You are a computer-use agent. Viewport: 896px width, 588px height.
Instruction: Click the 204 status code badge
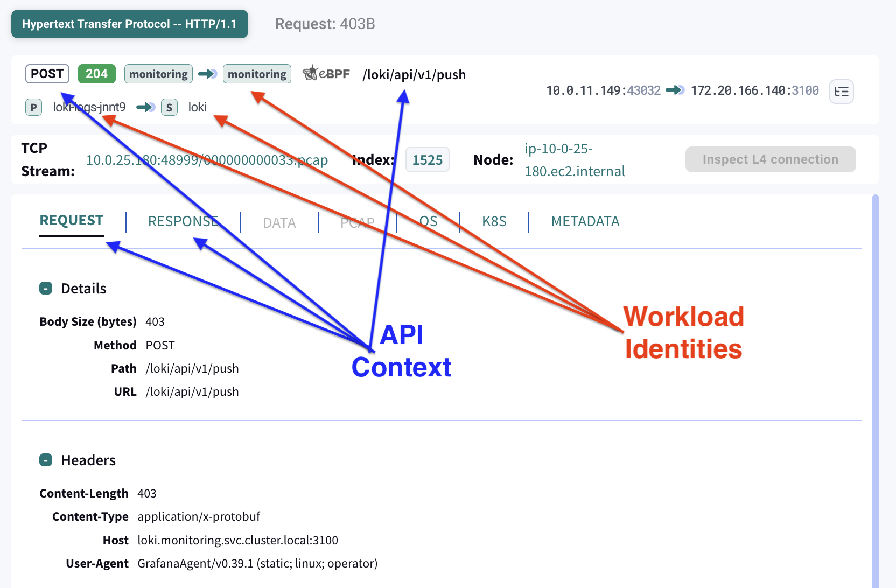pos(96,74)
